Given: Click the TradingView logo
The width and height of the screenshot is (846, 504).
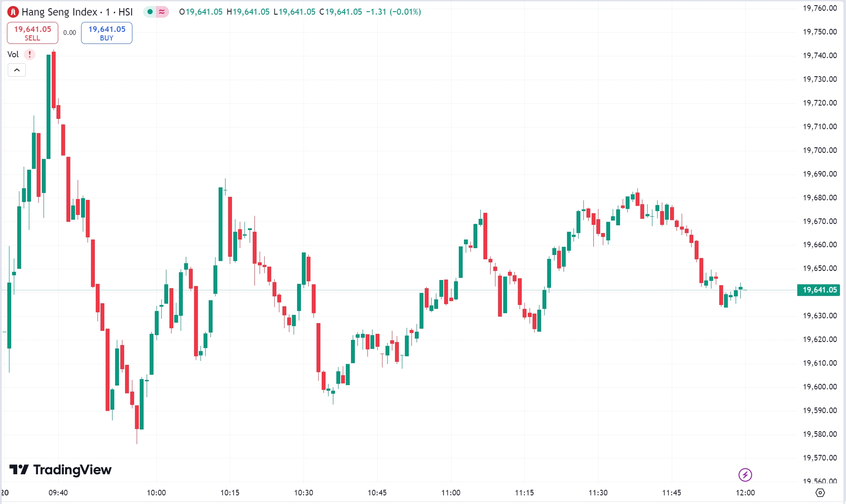Looking at the screenshot, I should pos(60,470).
